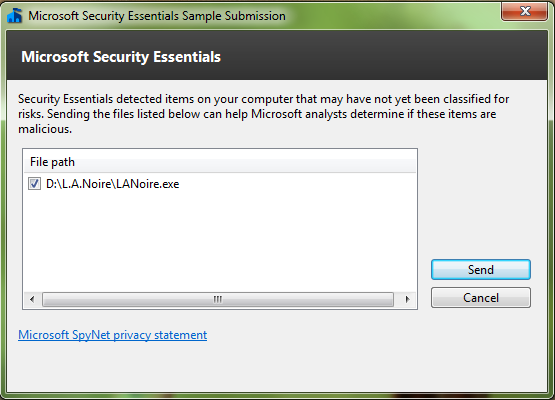Click the Sample Submission window title text

[157, 16]
